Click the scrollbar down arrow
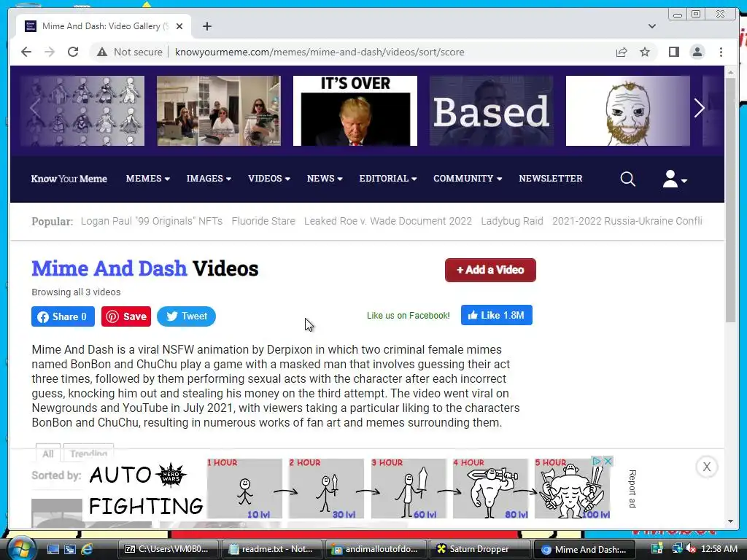This screenshot has width=747, height=560. click(731, 521)
